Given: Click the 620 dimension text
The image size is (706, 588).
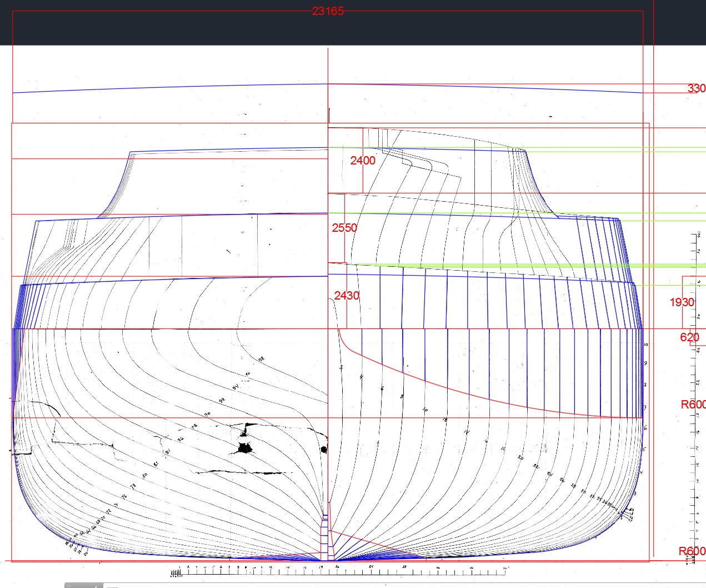Looking at the screenshot, I should (x=689, y=337).
